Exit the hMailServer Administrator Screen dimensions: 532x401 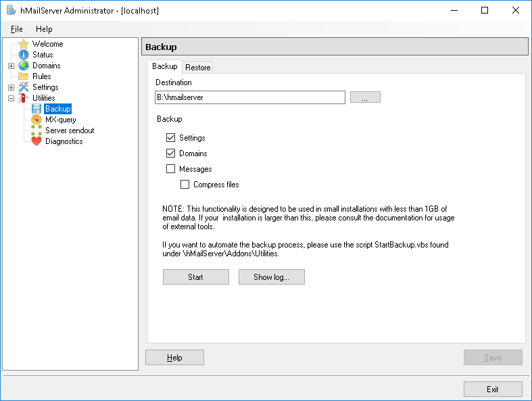(493, 389)
